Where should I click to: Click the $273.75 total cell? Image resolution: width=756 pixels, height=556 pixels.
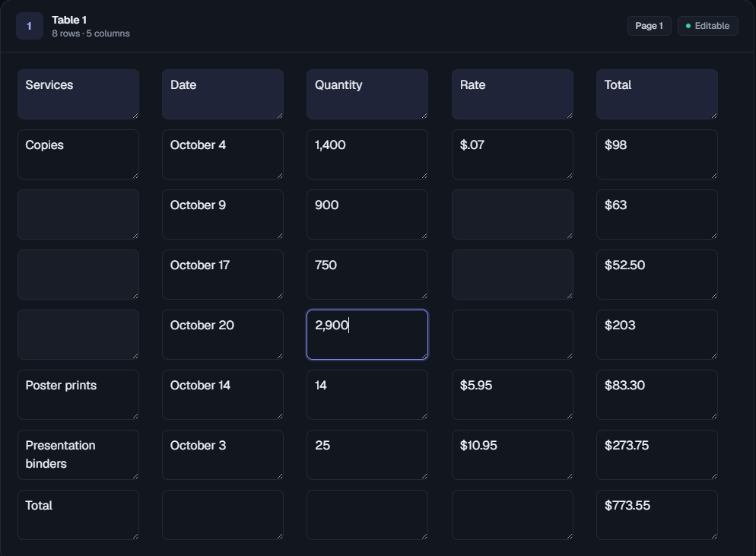pos(657,455)
